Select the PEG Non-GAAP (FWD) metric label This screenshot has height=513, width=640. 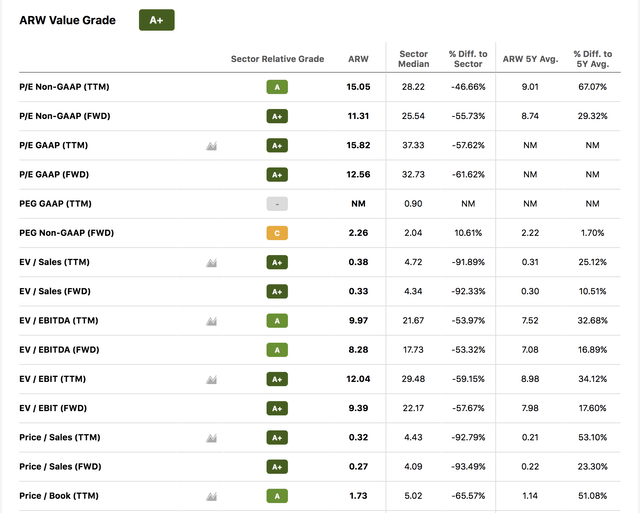click(x=67, y=233)
